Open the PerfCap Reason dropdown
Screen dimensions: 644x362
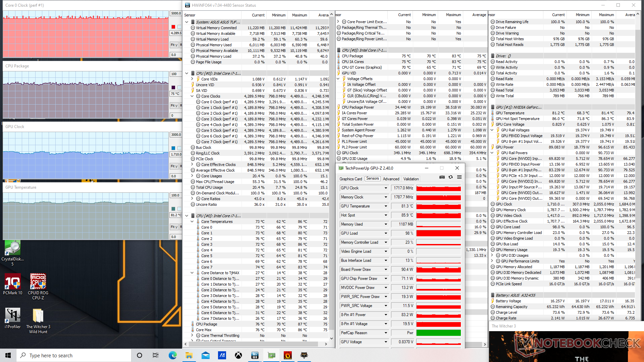(386, 333)
